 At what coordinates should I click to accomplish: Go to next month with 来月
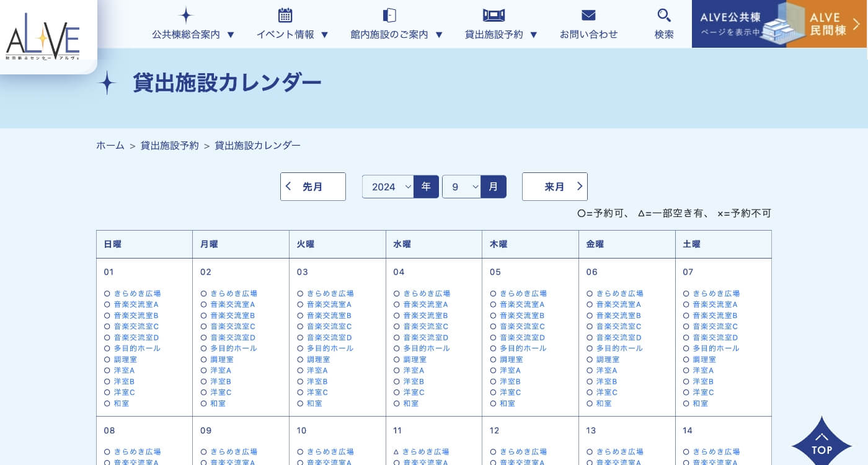pos(554,187)
